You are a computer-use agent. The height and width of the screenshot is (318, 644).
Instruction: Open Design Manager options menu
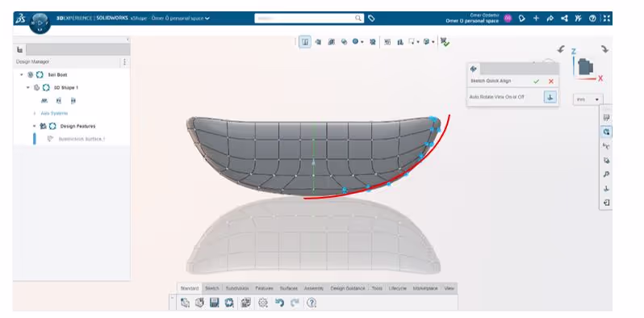(x=124, y=61)
